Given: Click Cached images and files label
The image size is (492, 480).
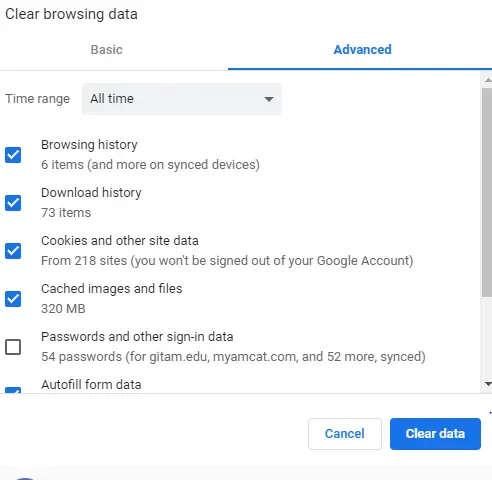Looking at the screenshot, I should (x=112, y=289).
